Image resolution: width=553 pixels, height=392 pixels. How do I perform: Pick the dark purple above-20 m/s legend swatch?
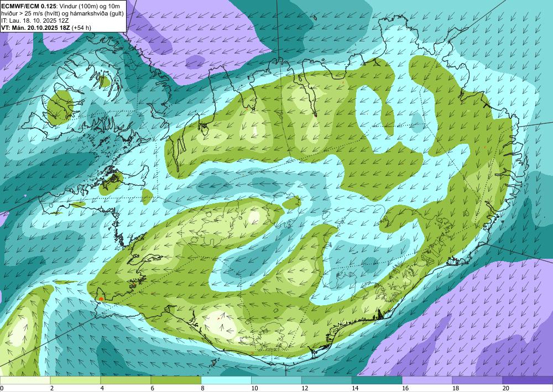(528, 380)
